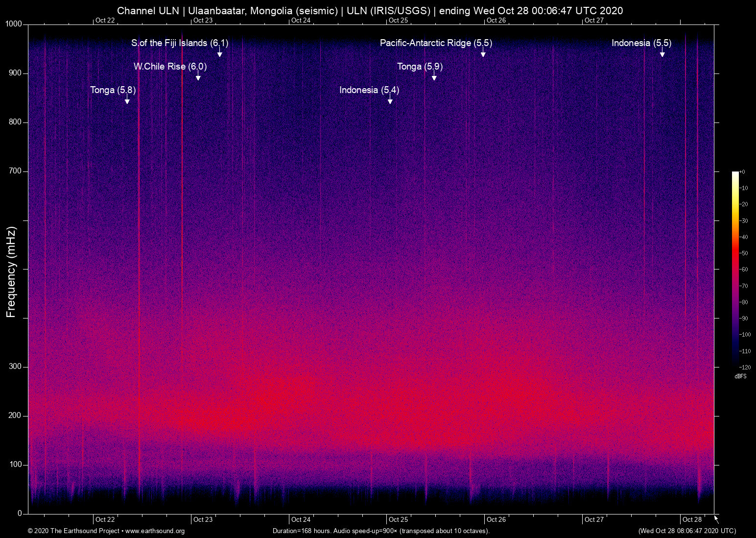The image size is (756, 538).
Task: Click the Frequency (mHz) vertical axis title
Action: click(11, 272)
